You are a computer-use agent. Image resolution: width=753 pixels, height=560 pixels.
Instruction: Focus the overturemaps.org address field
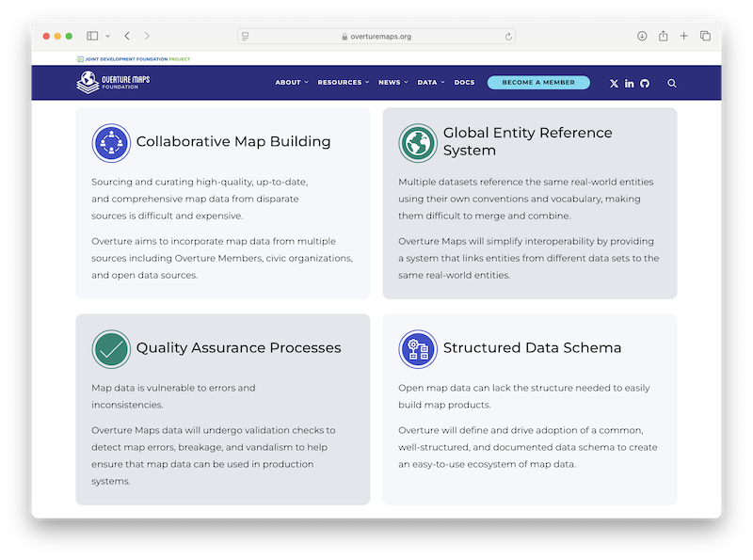tap(376, 37)
